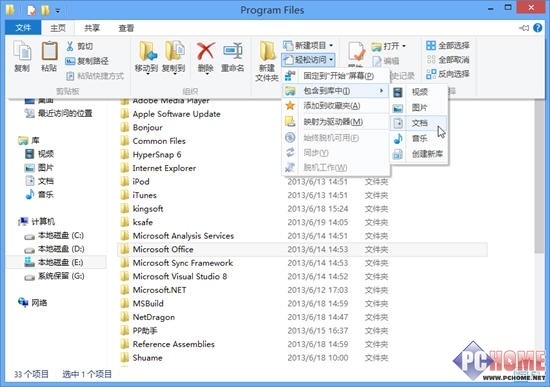Open 移动到 (Move to) dropdown

147,58
